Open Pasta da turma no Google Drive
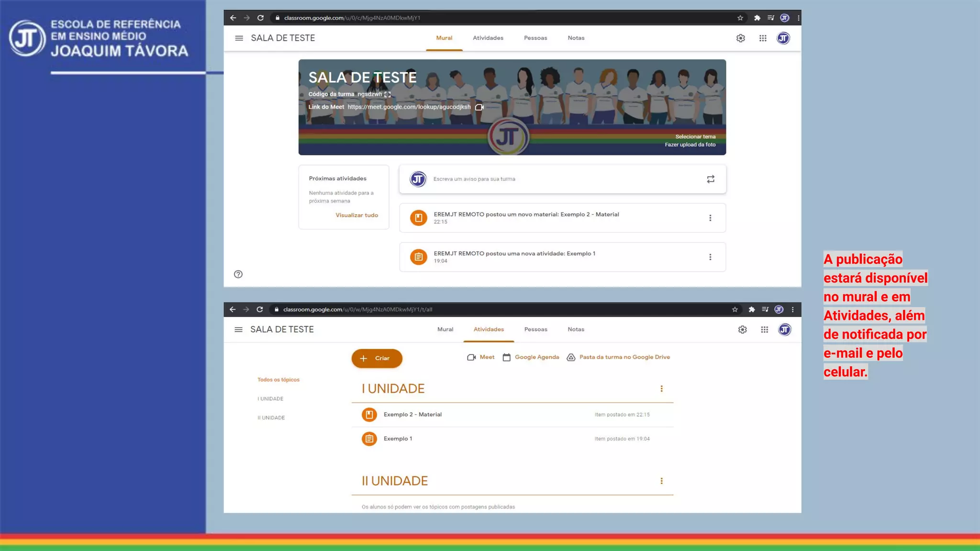980x551 pixels. (x=618, y=357)
